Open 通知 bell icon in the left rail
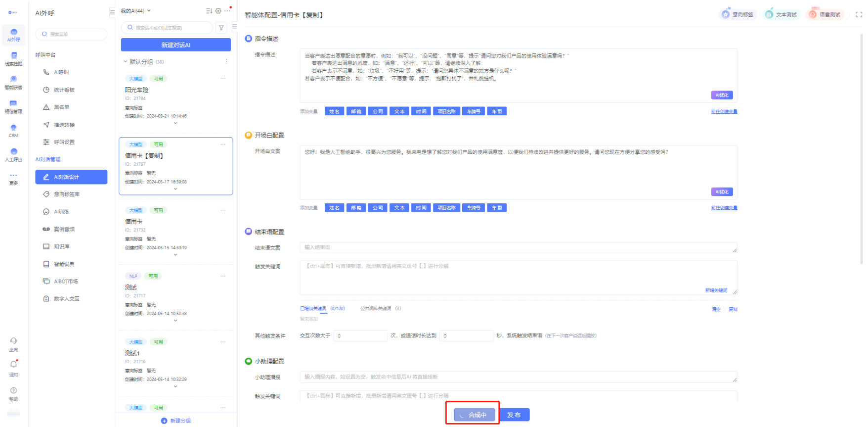The width and height of the screenshot is (868, 427). point(13,365)
